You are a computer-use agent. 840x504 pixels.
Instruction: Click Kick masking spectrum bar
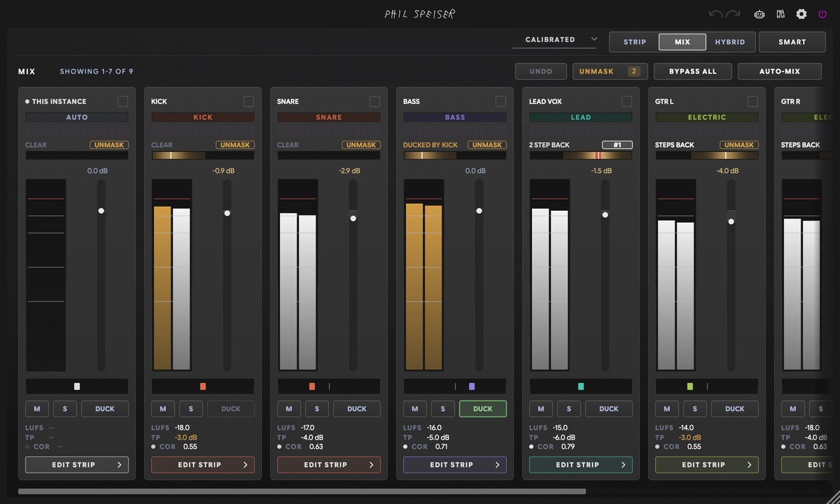click(203, 155)
